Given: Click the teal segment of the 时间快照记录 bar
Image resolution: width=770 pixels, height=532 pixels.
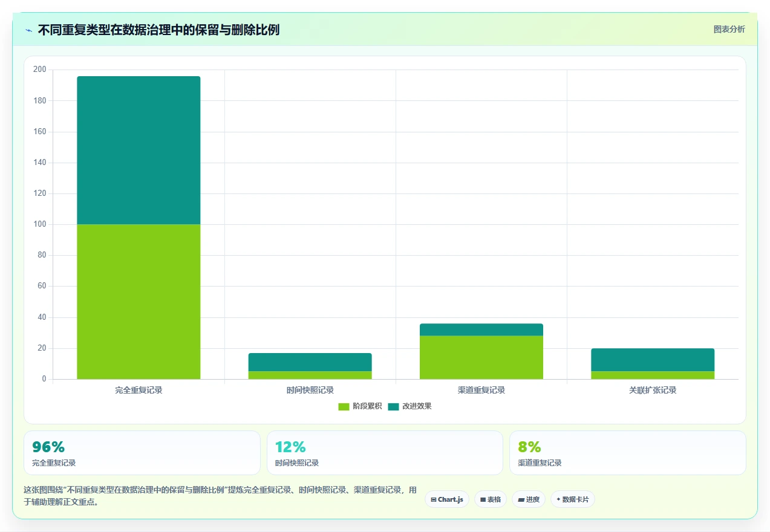Looking at the screenshot, I should coord(310,362).
